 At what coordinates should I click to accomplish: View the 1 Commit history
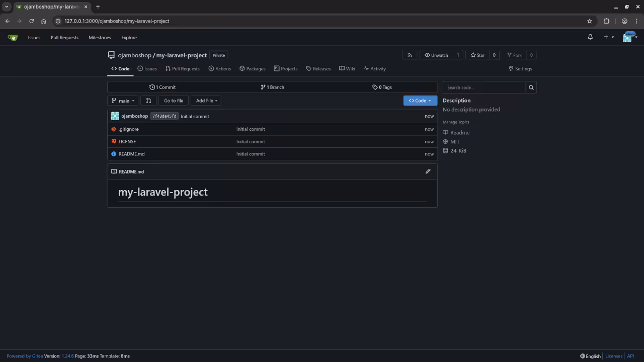point(163,87)
